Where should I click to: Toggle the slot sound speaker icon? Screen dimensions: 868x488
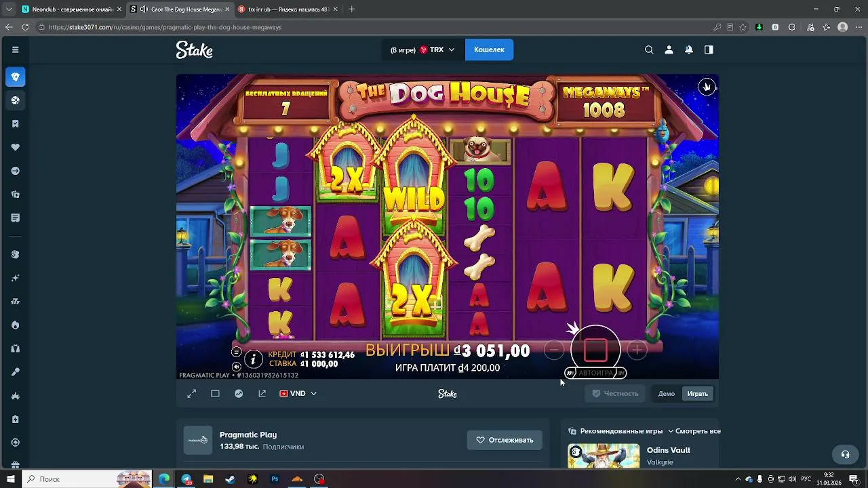coord(236,367)
